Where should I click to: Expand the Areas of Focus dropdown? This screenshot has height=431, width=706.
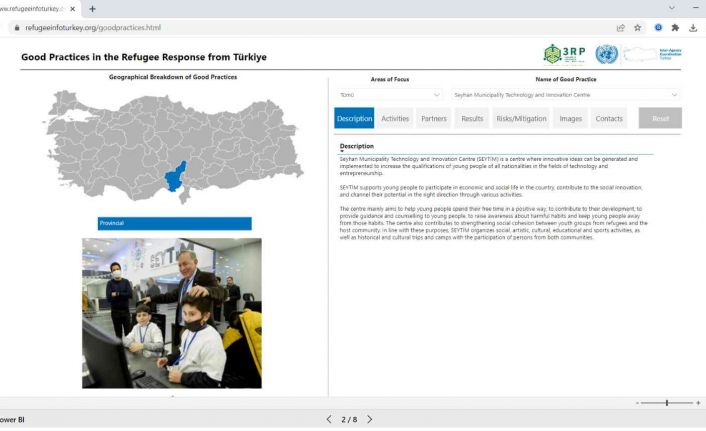point(437,95)
